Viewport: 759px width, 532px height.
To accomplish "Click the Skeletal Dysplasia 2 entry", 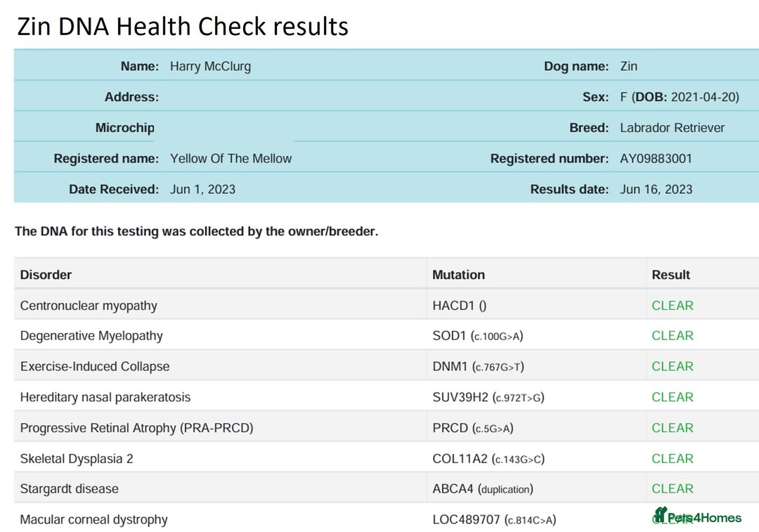I will pyautogui.click(x=77, y=459).
